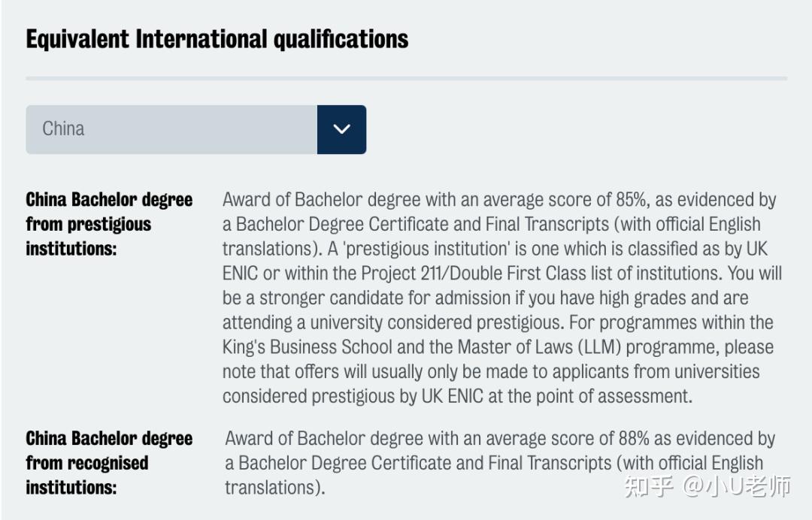Click the dark blue chevron dropdown button
The width and height of the screenshot is (812, 520).
[341, 129]
